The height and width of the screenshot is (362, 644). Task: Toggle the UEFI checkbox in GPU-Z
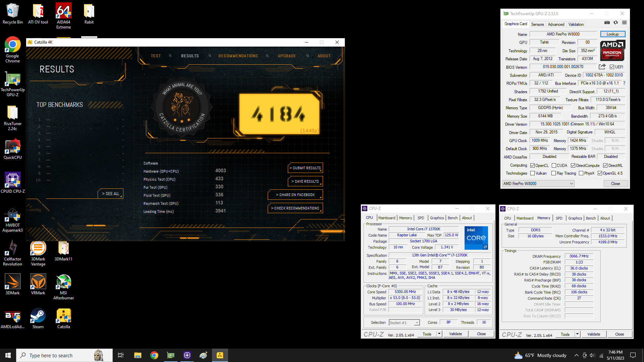[612, 67]
